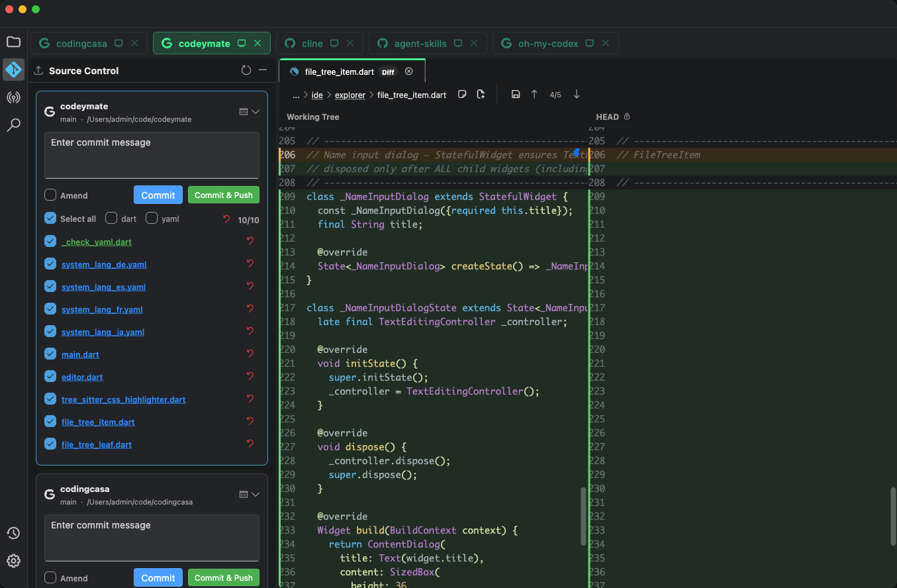Screen dimensions: 897x588
Task: Open the main.dart file link
Action: click(x=80, y=354)
